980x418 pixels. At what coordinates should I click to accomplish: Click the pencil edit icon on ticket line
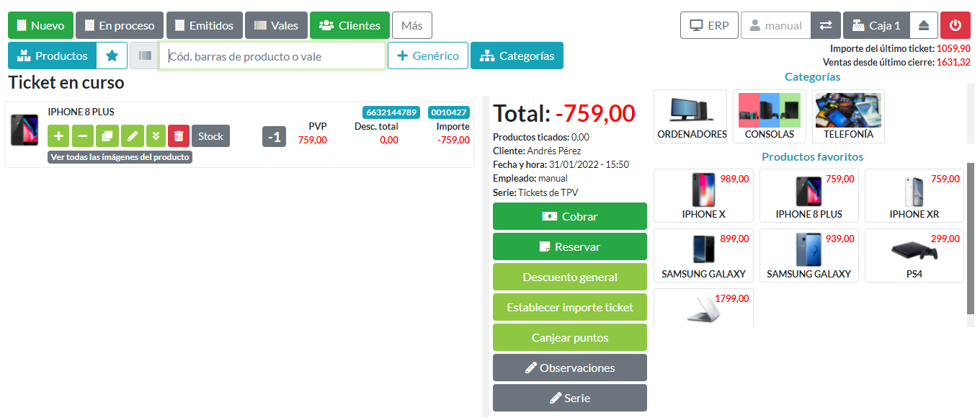132,136
